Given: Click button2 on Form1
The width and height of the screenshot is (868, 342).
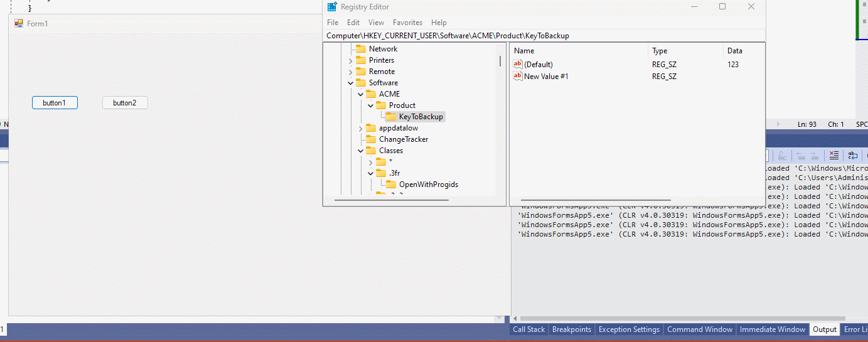Looking at the screenshot, I should [x=125, y=102].
